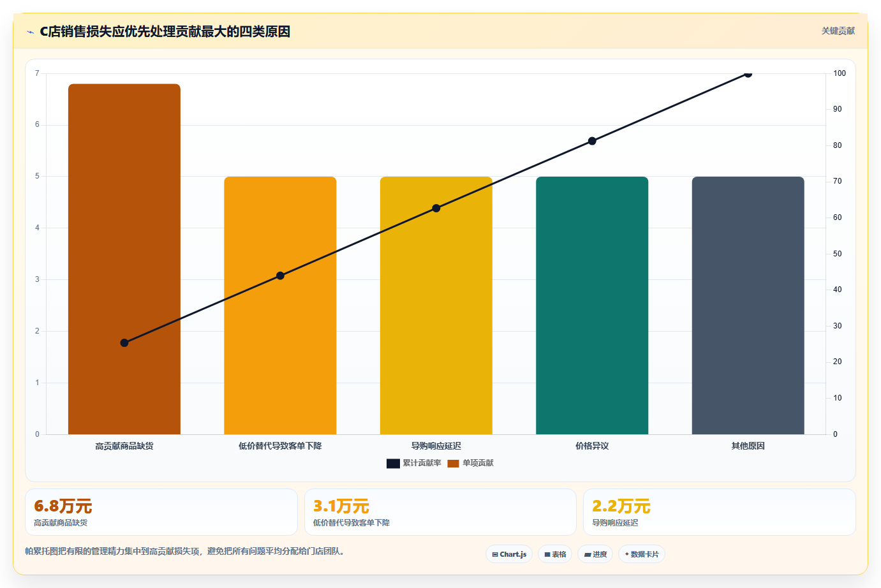Viewport: 881px width, 588px height.
Task: Click the 表格 tag
Action: point(555,554)
